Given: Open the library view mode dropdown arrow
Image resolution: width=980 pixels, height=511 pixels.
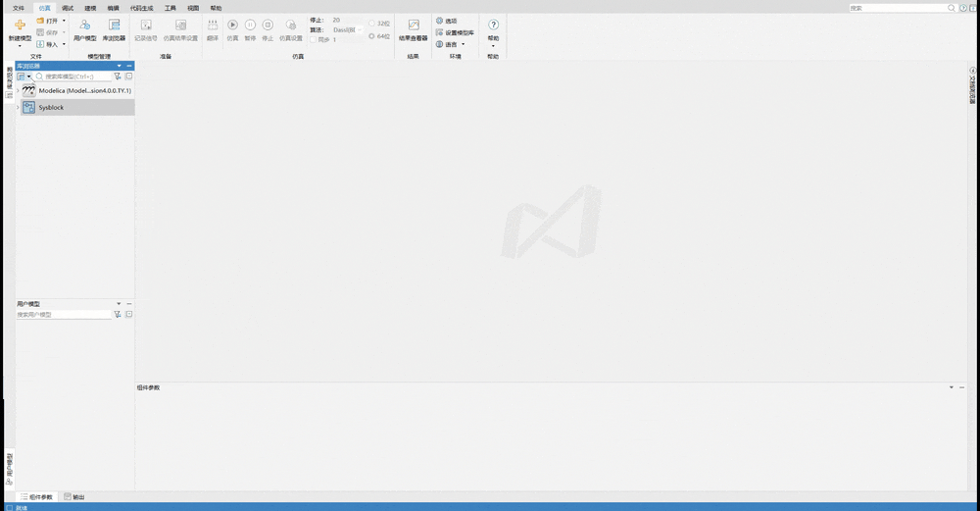Looking at the screenshot, I should click(x=28, y=77).
